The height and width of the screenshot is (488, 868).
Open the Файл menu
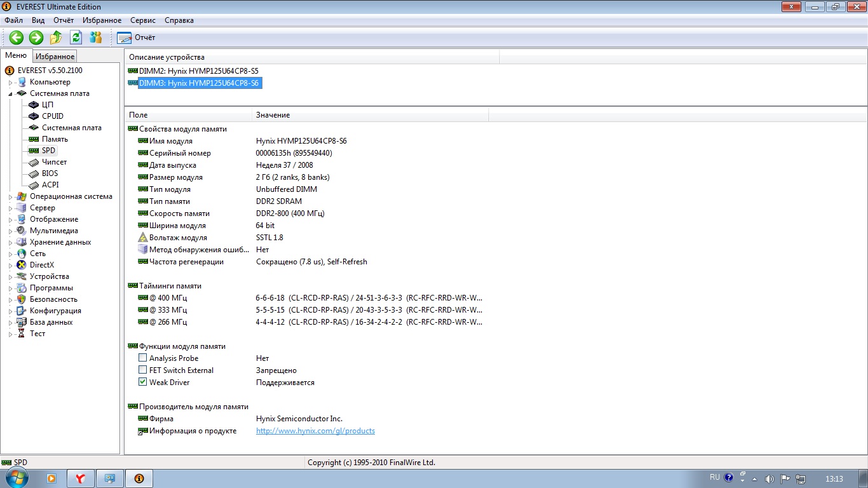click(13, 20)
